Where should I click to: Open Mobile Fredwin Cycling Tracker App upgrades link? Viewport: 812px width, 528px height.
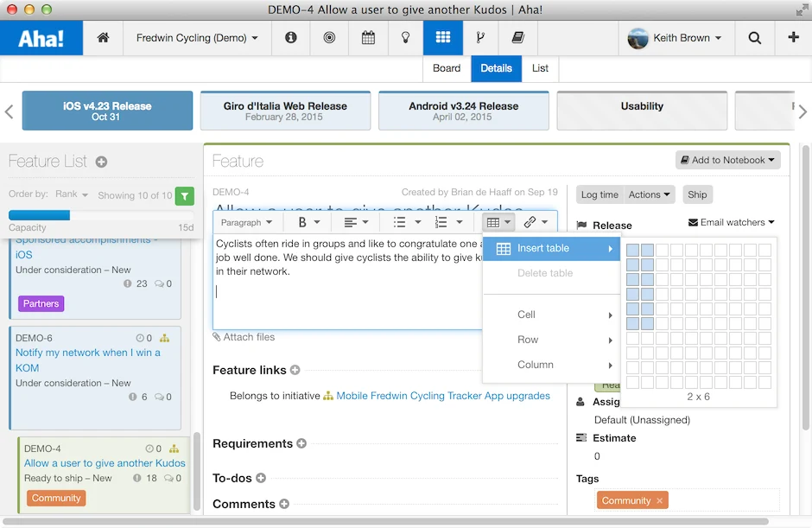(443, 396)
